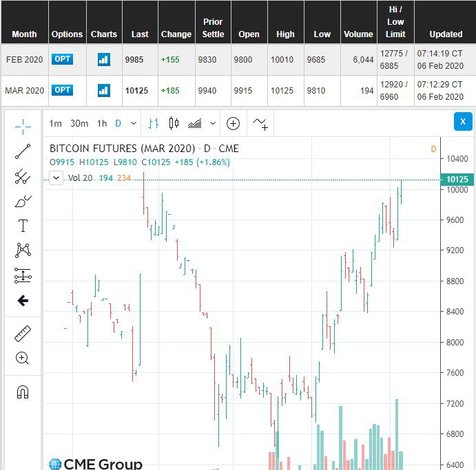Open the add indicator wavy-line icon
476x470 pixels.
(x=260, y=124)
